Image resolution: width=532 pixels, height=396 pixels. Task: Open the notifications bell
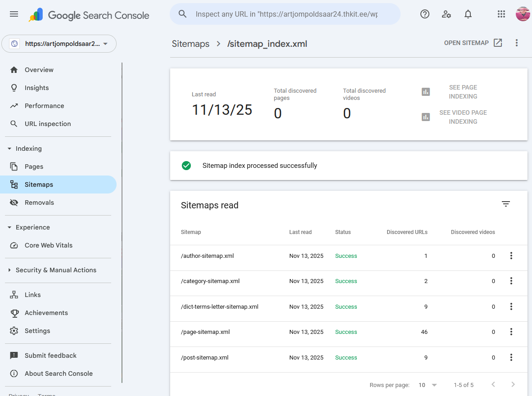click(468, 14)
